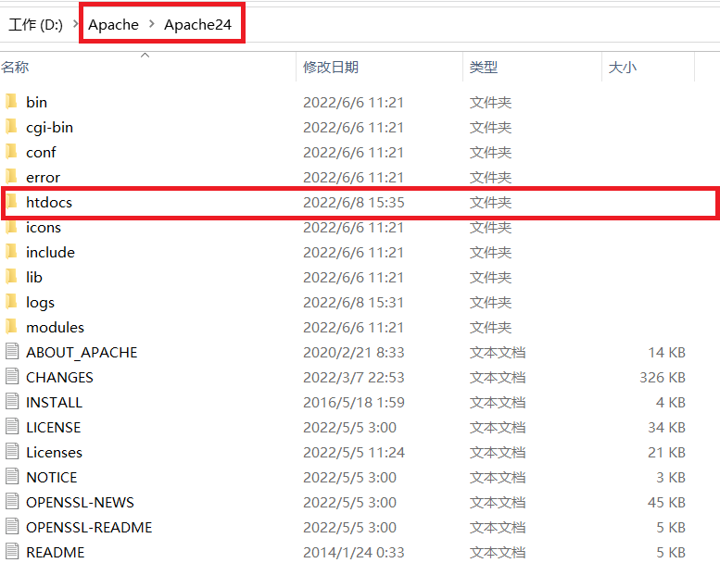Image resolution: width=720 pixels, height=588 pixels.
Task: Click the lib folder icon
Action: coord(11,276)
